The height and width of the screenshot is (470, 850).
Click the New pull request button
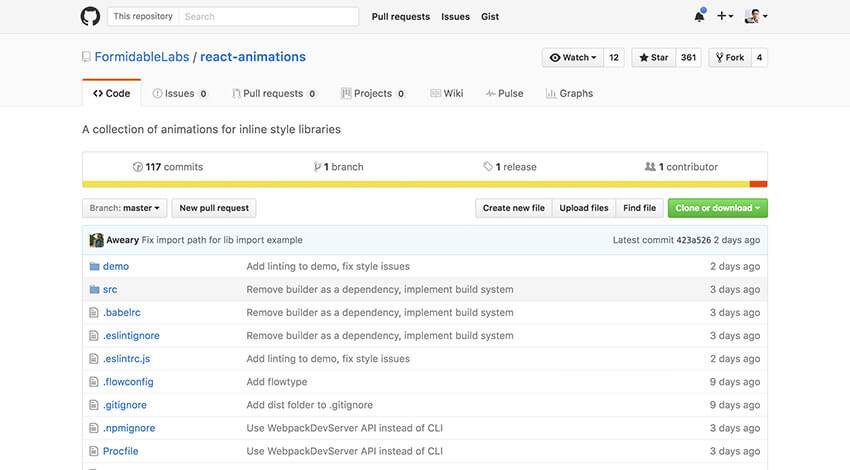click(214, 208)
